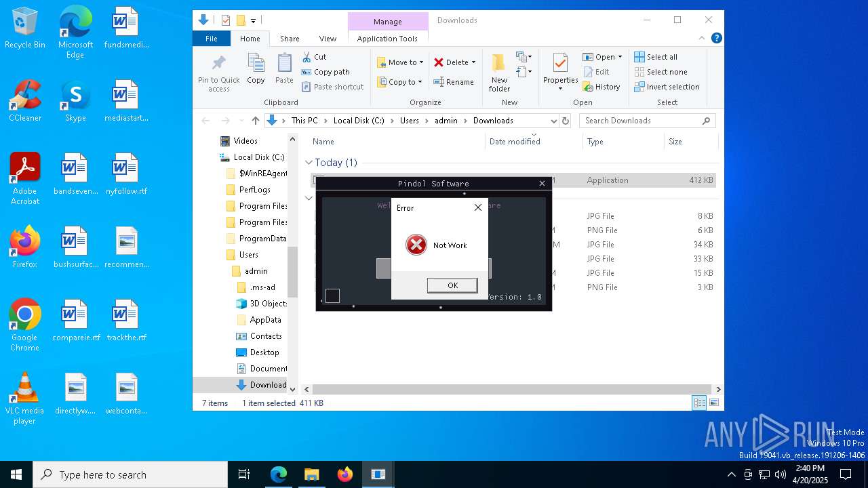This screenshot has width=868, height=488.
Task: Collapse the ribbon with chevron arrow
Action: (x=703, y=39)
